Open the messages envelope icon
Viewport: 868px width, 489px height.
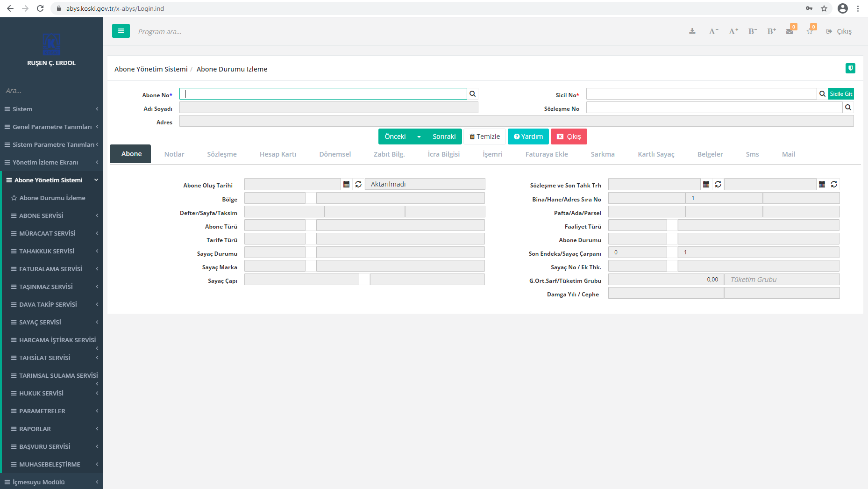coord(790,31)
